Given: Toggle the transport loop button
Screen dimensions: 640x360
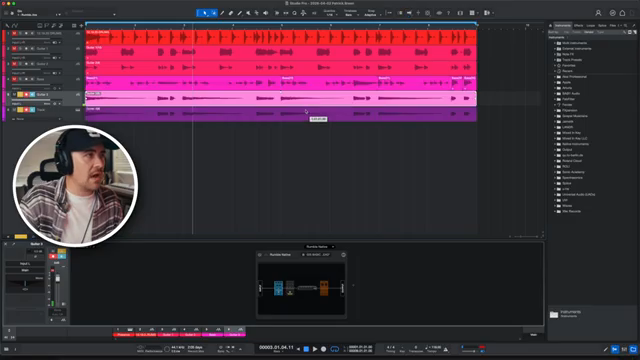Looking at the screenshot, I should coord(334,349).
